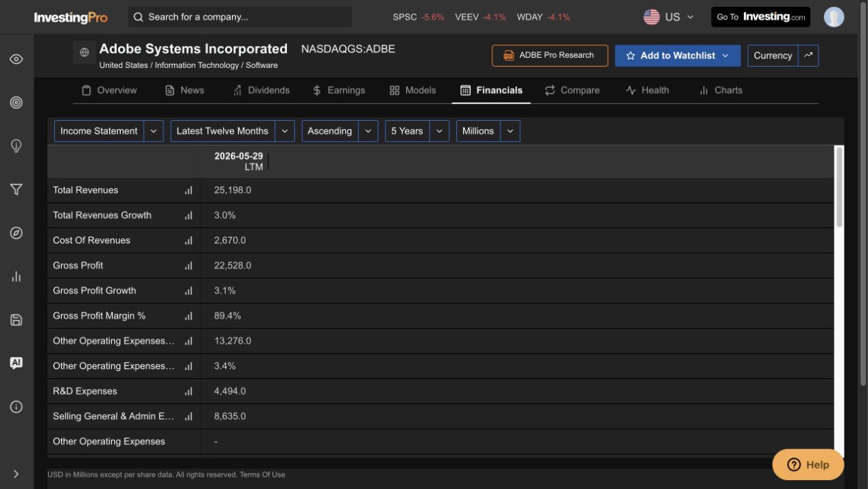Show chart for 13,276.0 Other Operating Expenses row
The width and height of the screenshot is (868, 489).
pos(189,341)
